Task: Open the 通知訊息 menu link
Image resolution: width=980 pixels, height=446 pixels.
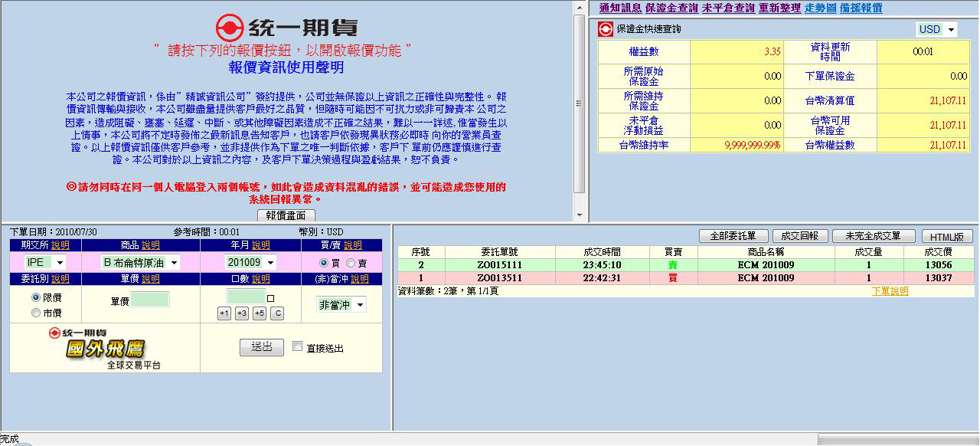Action: pyautogui.click(x=619, y=8)
